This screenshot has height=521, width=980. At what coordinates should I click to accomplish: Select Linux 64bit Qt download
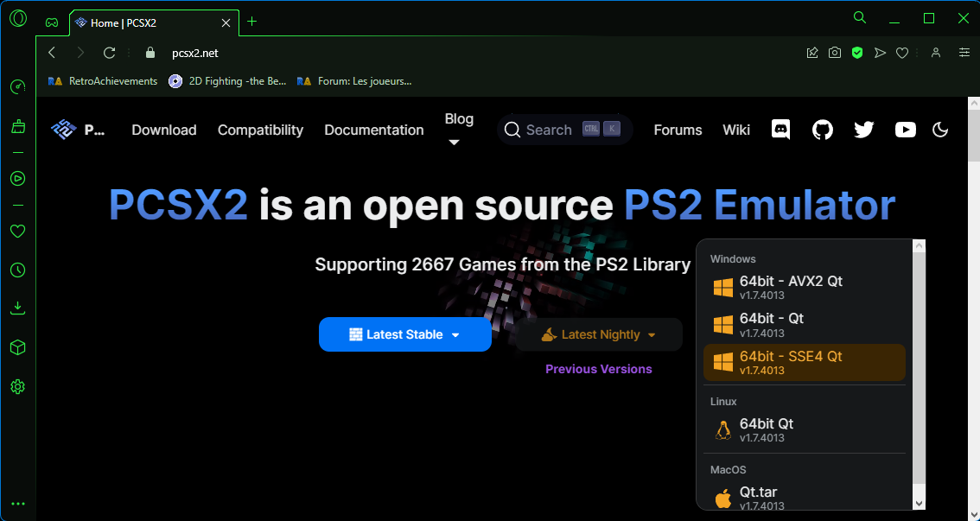tap(805, 429)
